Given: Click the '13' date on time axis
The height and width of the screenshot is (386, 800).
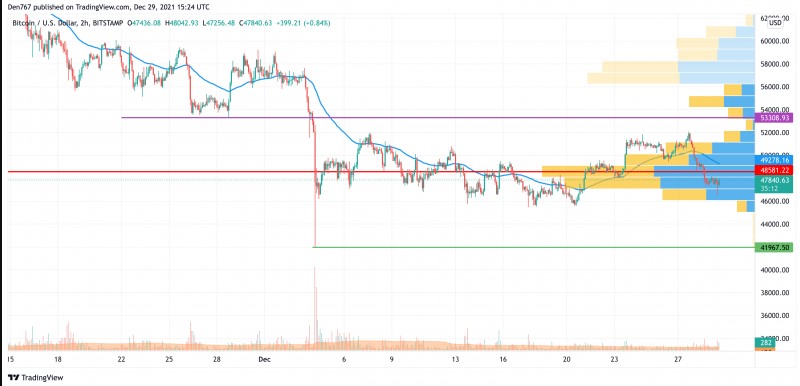Looking at the screenshot, I should (455, 359).
